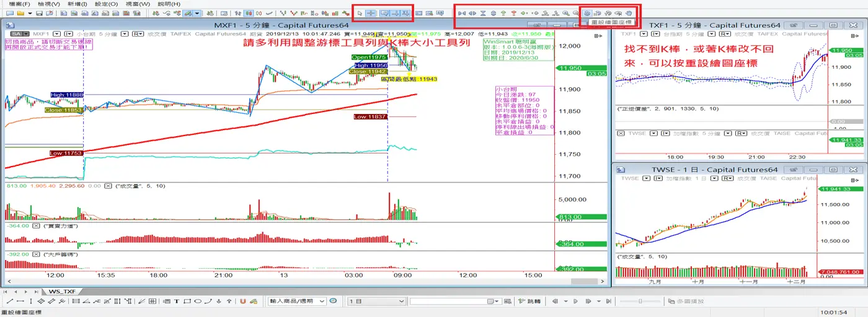Close the TWSE sub-chart in TXF1 window
Viewport: 868px width, 317px height.
click(620, 133)
